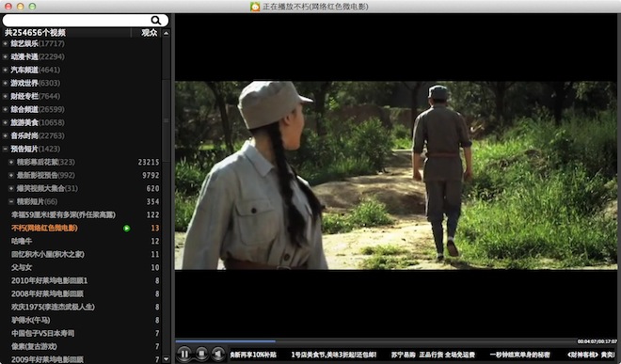This screenshot has height=364, width=621.
Task: Click the 9792 viewer count
Action: coord(151,176)
